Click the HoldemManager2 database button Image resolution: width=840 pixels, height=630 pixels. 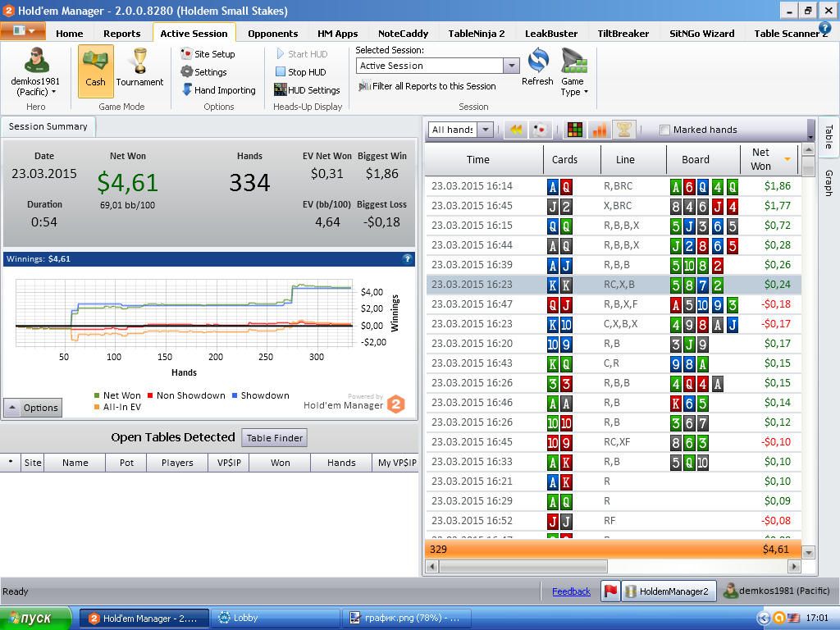pos(669,591)
